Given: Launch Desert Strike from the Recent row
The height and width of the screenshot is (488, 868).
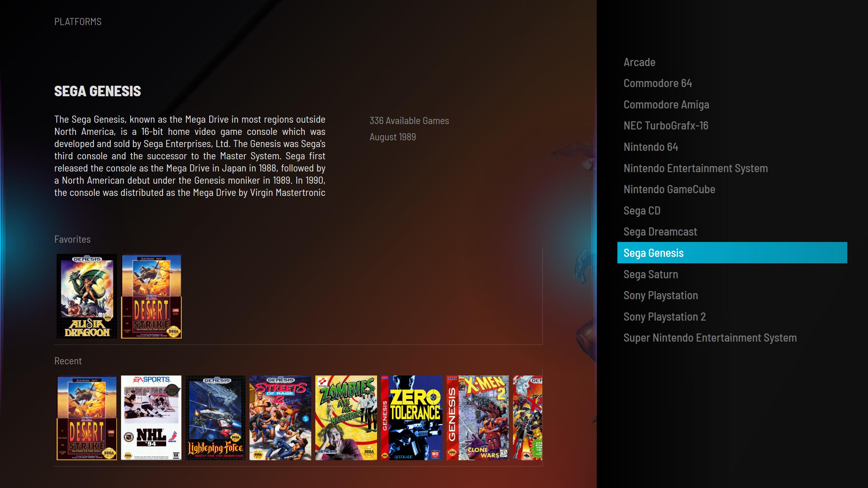Looking at the screenshot, I should [87, 418].
